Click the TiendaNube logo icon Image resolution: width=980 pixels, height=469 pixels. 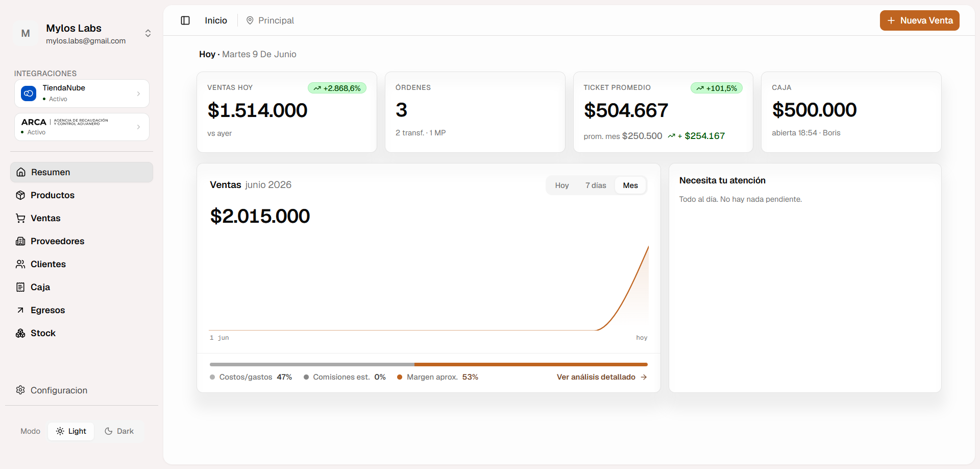pos(29,93)
